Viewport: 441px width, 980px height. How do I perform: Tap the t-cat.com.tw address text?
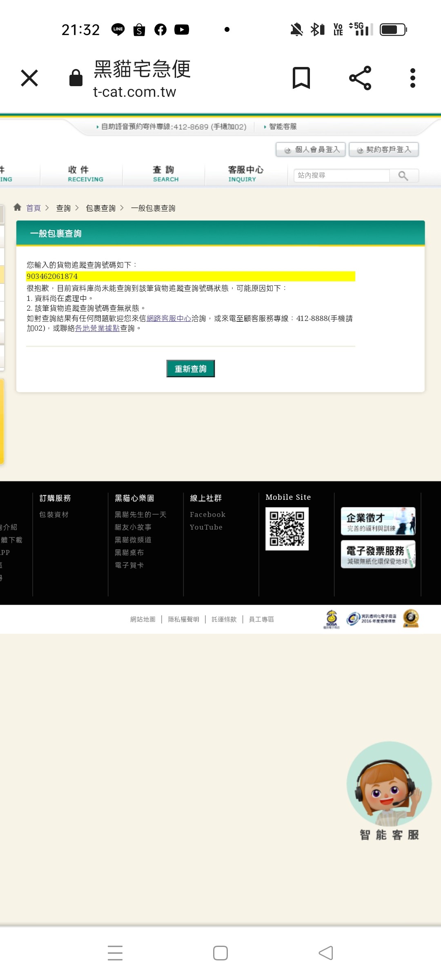tap(135, 92)
